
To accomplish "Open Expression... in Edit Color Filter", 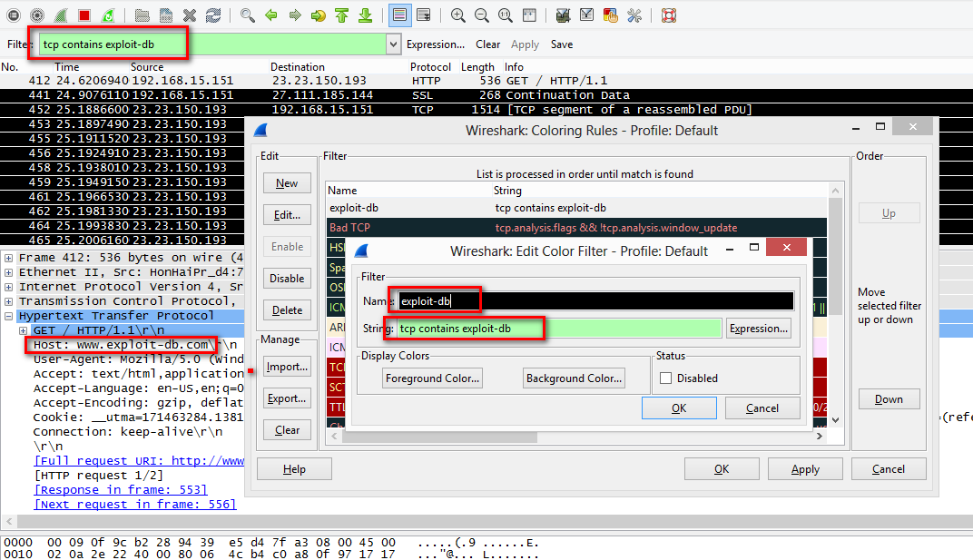I will (758, 329).
